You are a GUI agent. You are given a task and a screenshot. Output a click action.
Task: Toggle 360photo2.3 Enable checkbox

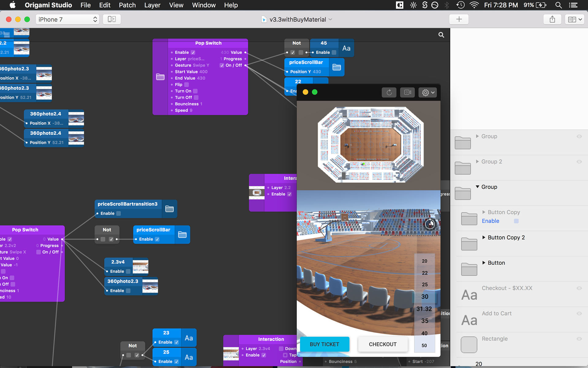click(x=128, y=291)
